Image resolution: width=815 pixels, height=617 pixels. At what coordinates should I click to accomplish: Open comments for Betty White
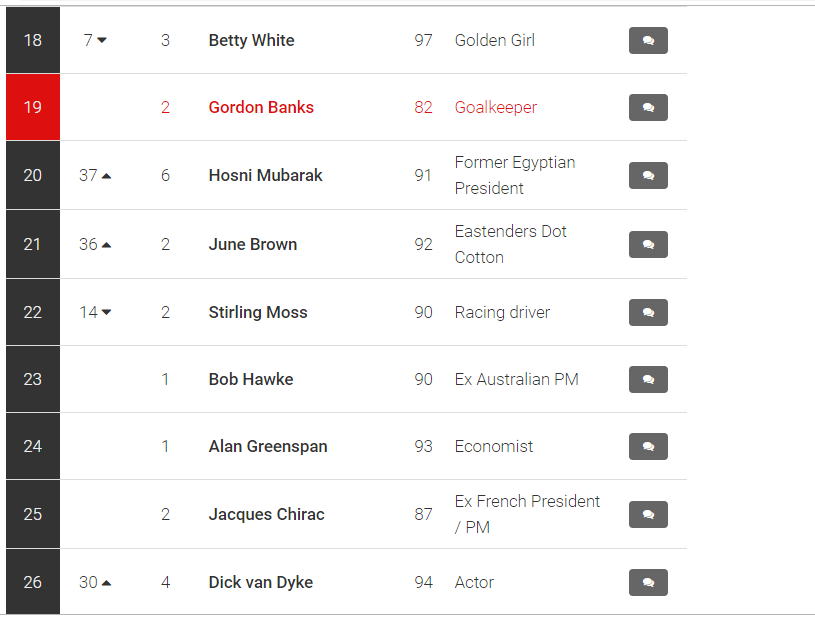pyautogui.click(x=648, y=41)
